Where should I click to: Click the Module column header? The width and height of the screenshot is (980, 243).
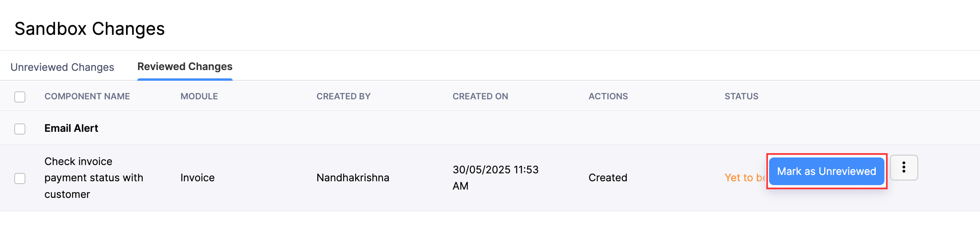click(x=199, y=97)
